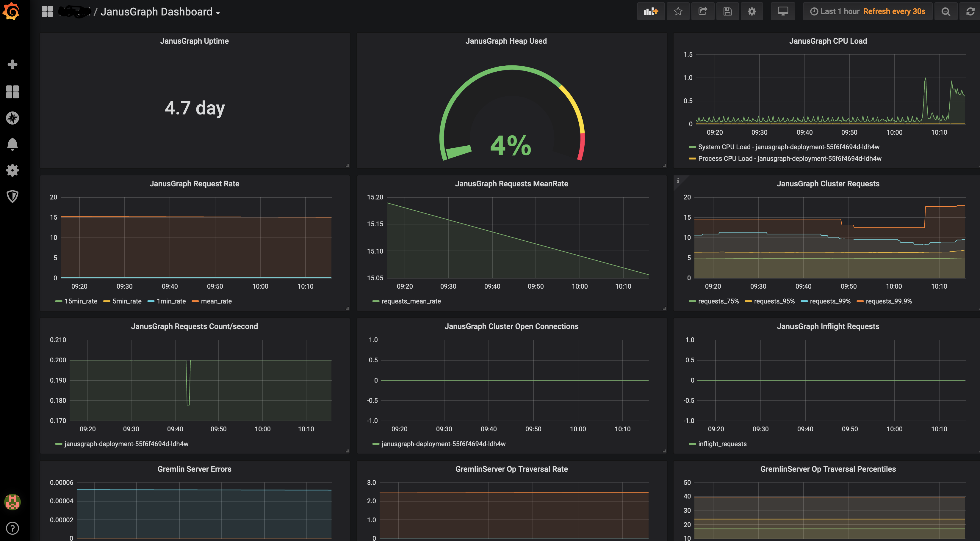Click the refresh dashboard icon

(x=970, y=11)
